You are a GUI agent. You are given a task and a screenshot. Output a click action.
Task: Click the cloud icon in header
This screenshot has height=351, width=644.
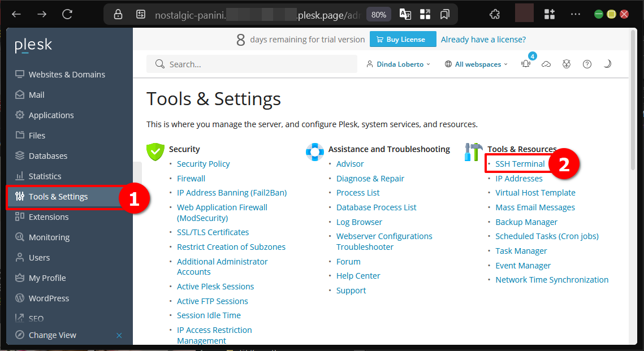[x=546, y=64]
